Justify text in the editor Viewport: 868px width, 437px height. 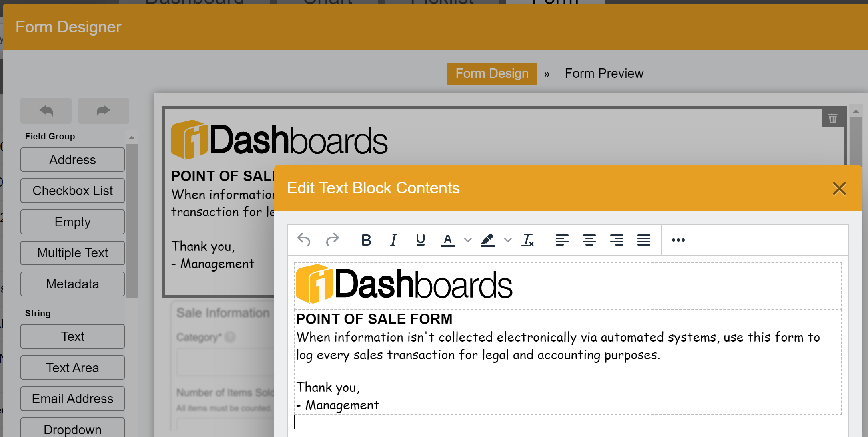pyautogui.click(x=643, y=240)
